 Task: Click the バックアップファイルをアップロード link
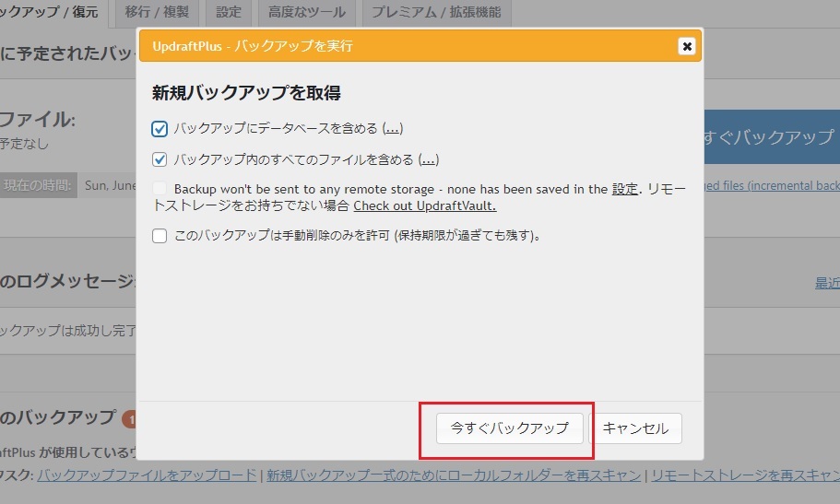[x=147, y=475]
